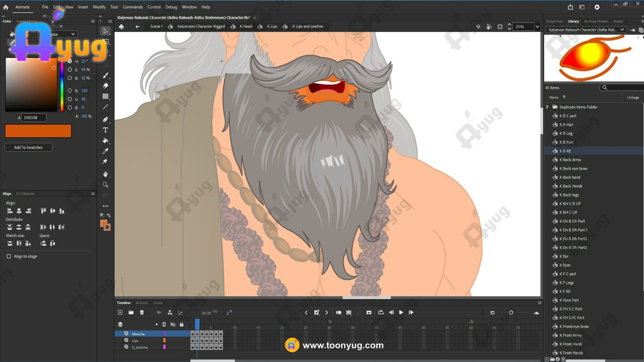This screenshot has height=362, width=644.
Task: Choose the Eraser tool in toolbar
Action: point(105,86)
